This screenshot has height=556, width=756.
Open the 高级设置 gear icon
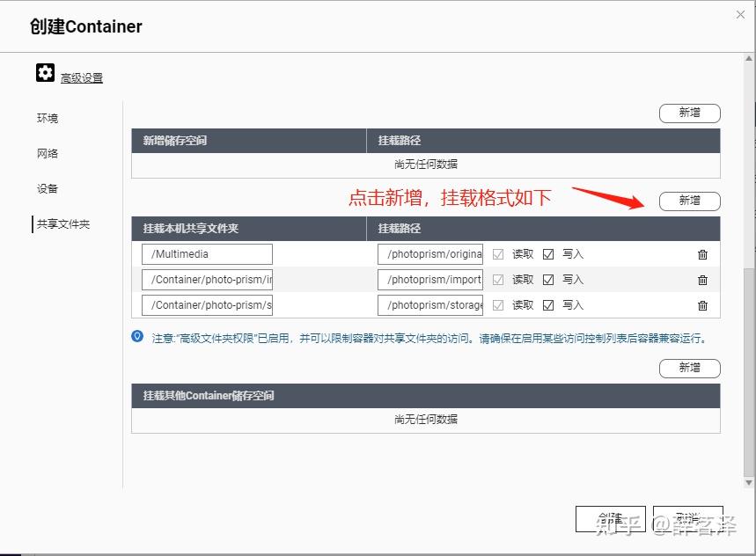click(45, 73)
